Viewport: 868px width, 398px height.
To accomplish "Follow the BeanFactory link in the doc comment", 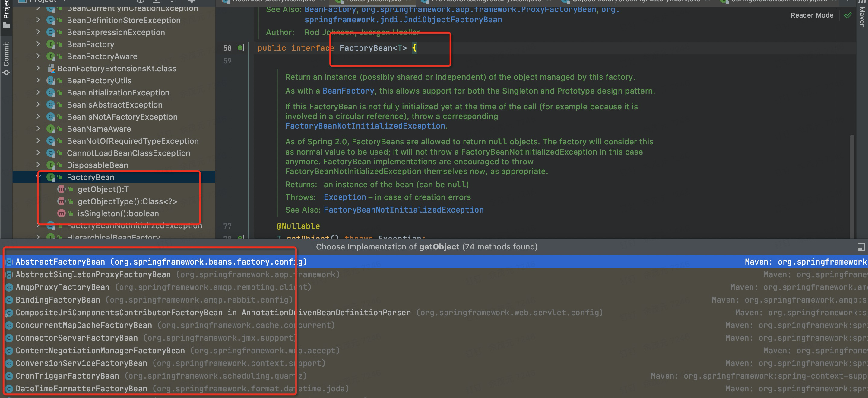I will point(348,91).
